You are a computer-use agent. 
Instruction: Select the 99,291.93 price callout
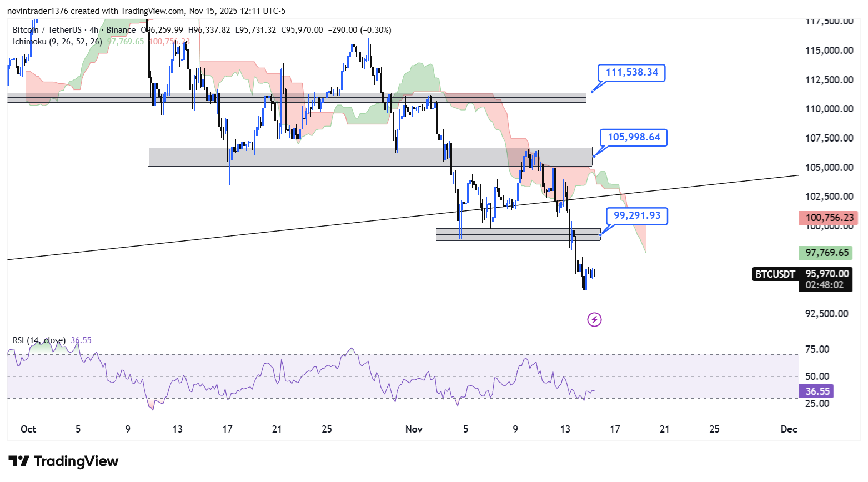637,215
